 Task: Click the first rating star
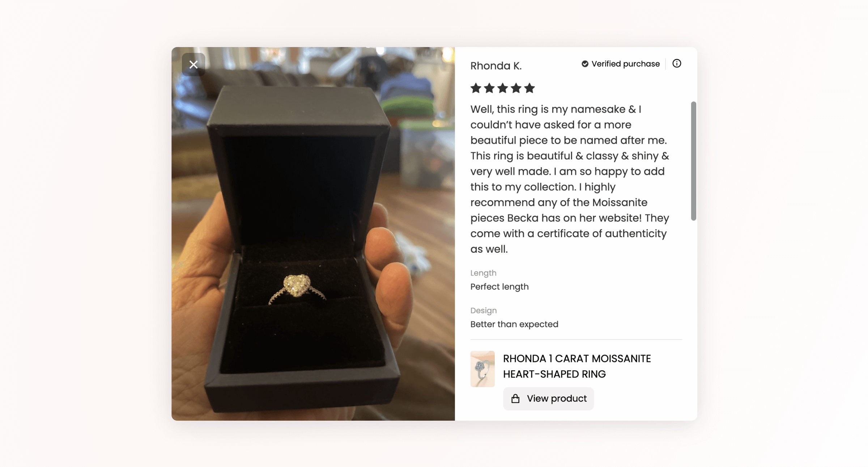(476, 88)
